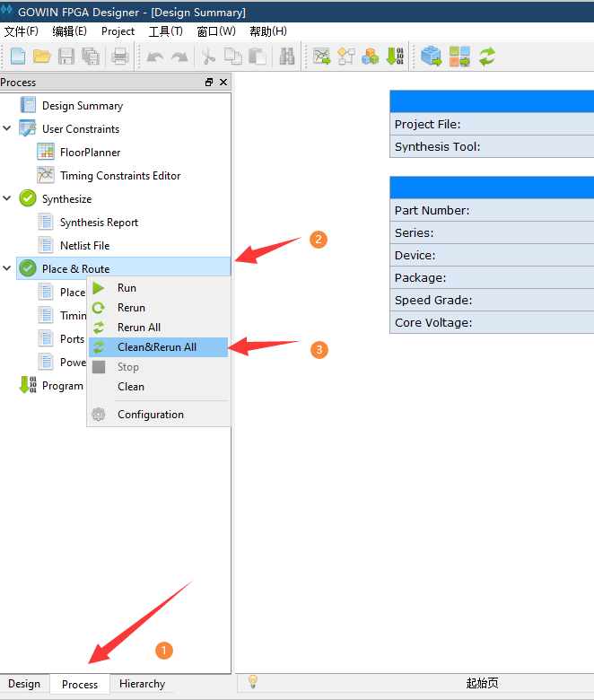Create a new file from toolbar
Screen dimensions: 594x700
pyautogui.click(x=17, y=57)
